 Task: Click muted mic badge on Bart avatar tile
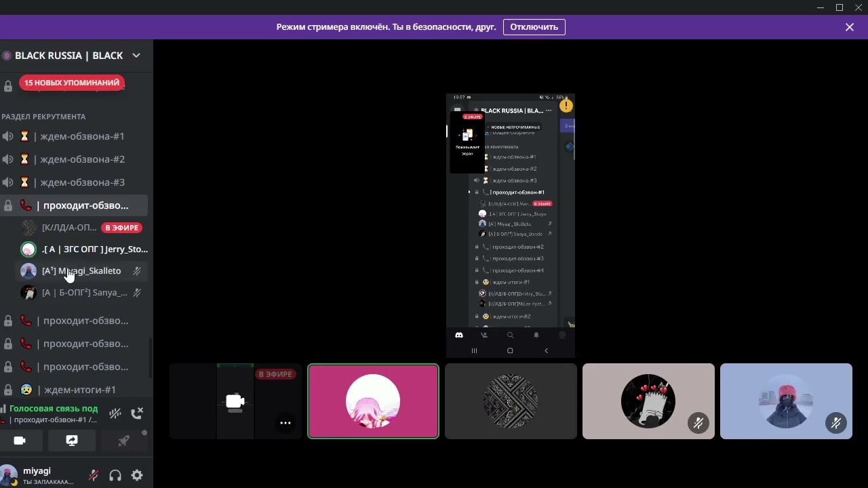(698, 424)
